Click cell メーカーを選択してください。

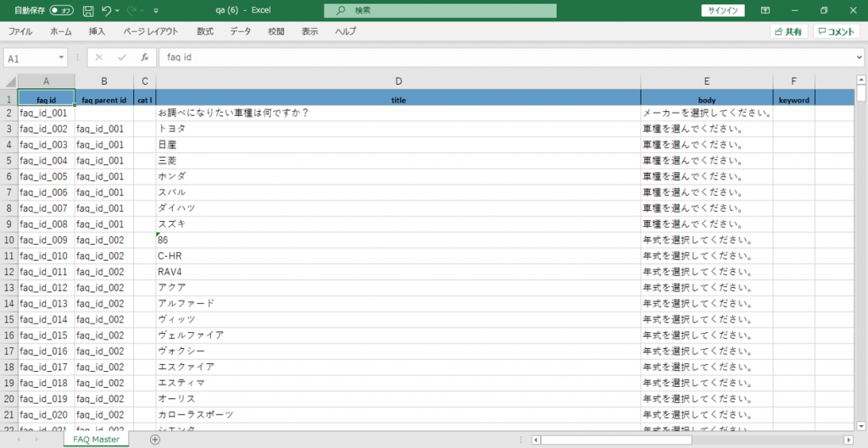(x=707, y=113)
